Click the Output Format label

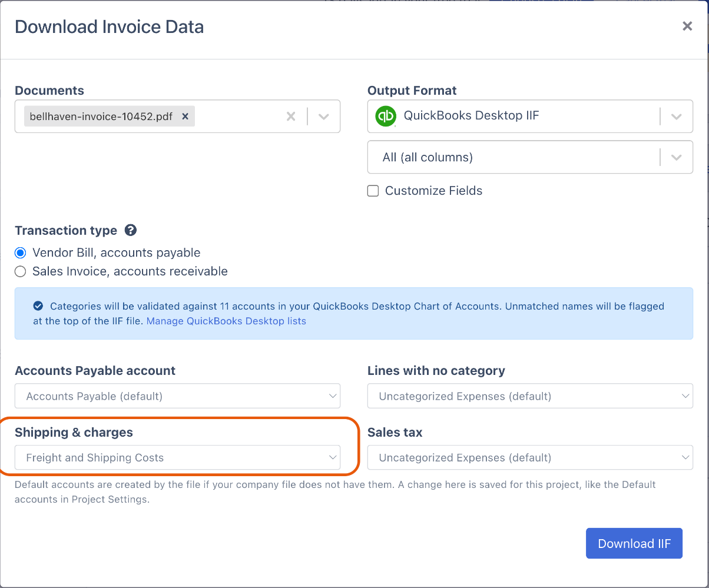(412, 91)
